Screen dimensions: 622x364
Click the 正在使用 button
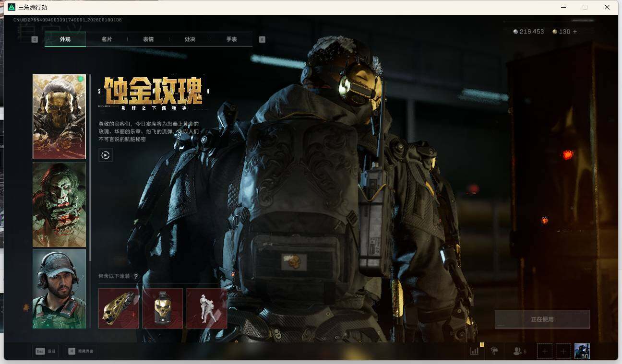[x=542, y=319]
